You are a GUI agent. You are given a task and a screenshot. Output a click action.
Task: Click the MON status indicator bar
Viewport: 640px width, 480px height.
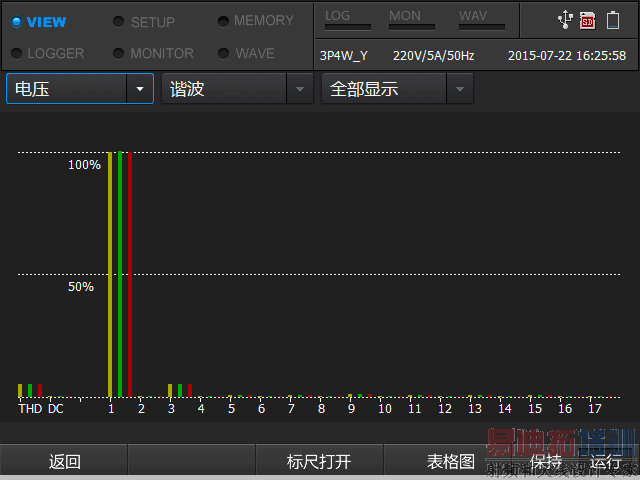411,27
